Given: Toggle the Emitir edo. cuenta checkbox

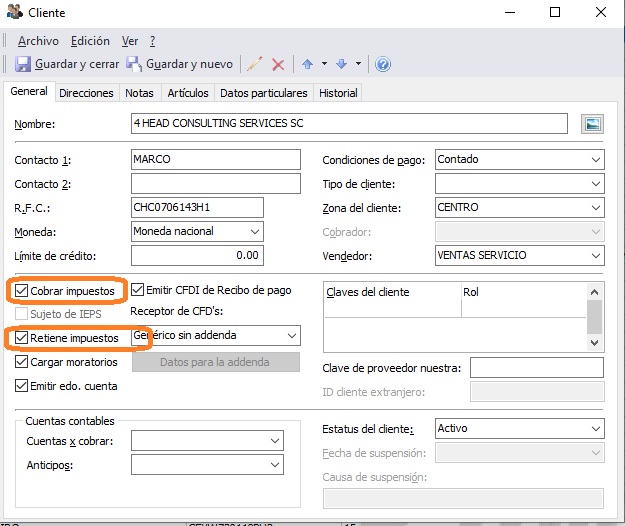Looking at the screenshot, I should [x=21, y=385].
